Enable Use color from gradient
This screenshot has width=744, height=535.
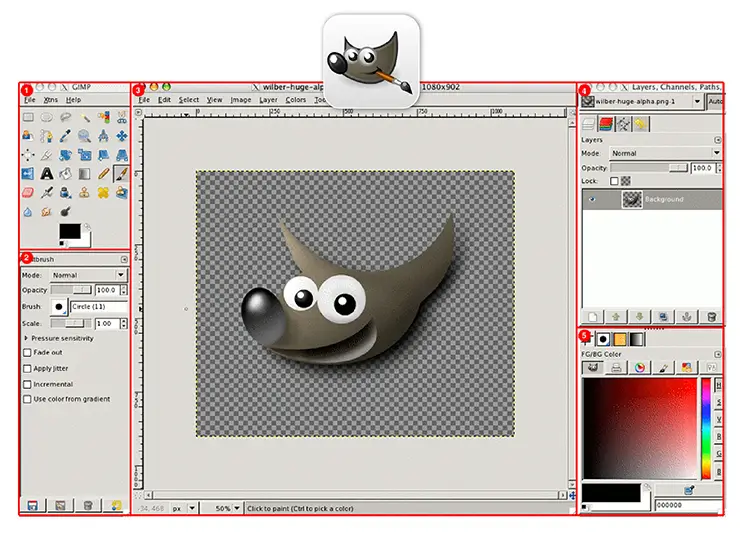26,399
